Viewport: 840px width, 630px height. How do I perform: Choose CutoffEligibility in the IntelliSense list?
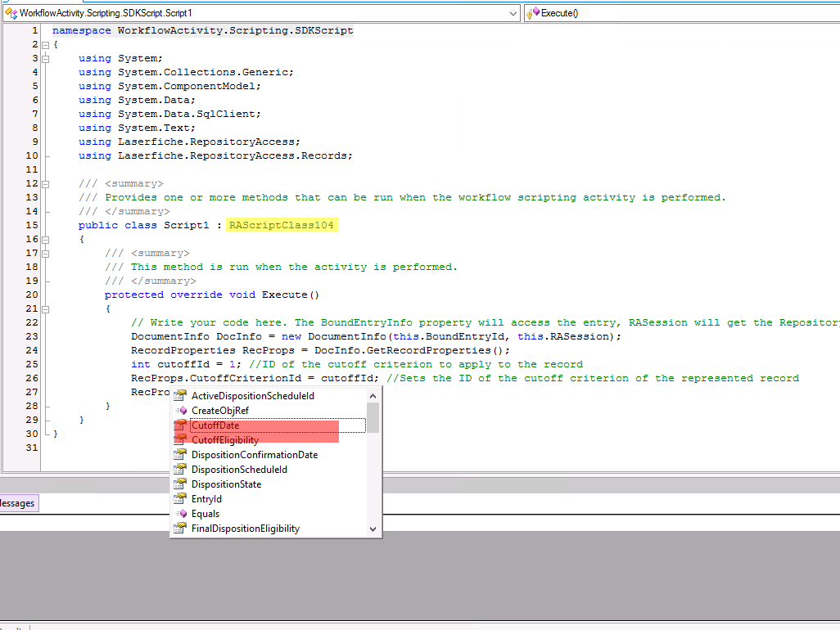(x=224, y=440)
